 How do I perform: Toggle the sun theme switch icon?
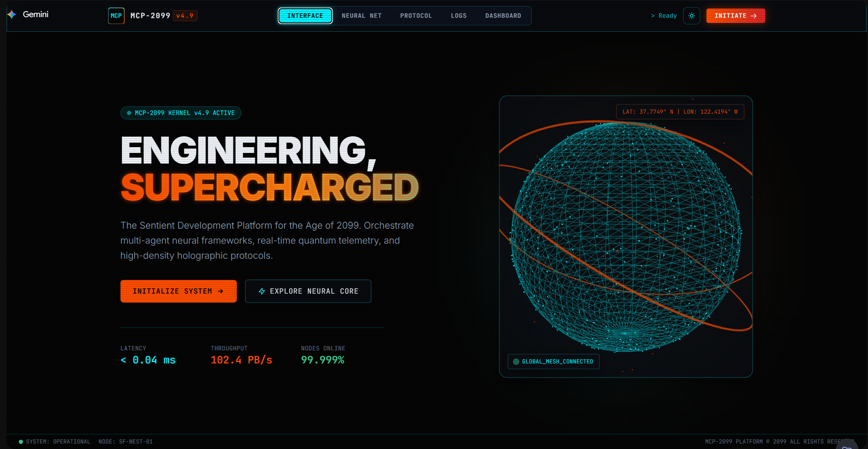pyautogui.click(x=691, y=16)
